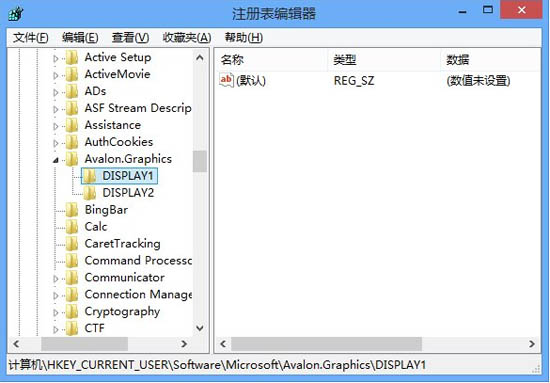Click the tree pane vertical scrollbar up arrow
Viewport: 550px width, 383px height.
click(x=200, y=57)
